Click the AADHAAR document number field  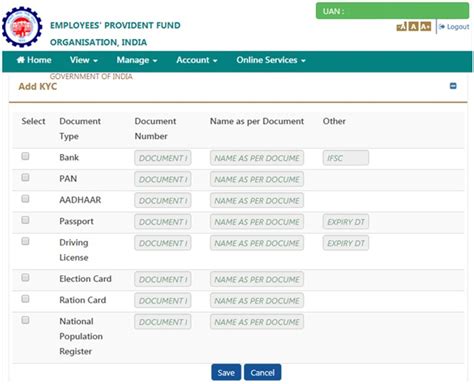tap(163, 201)
